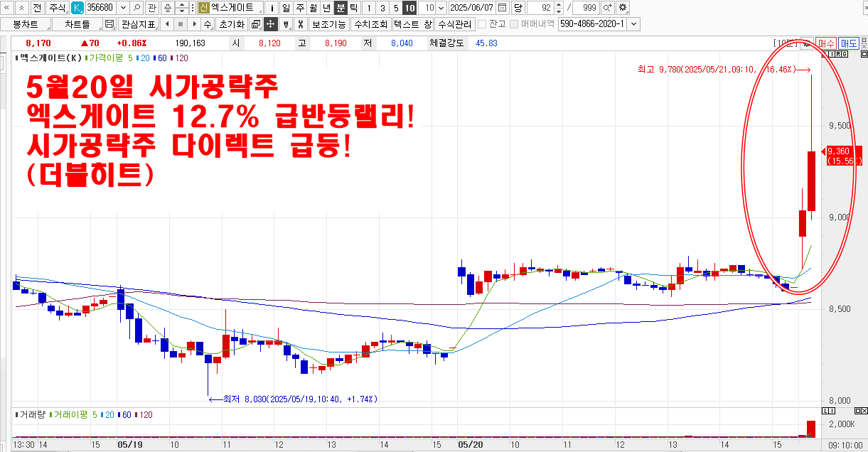Click the 수치조회 value lookup button

[x=371, y=24]
